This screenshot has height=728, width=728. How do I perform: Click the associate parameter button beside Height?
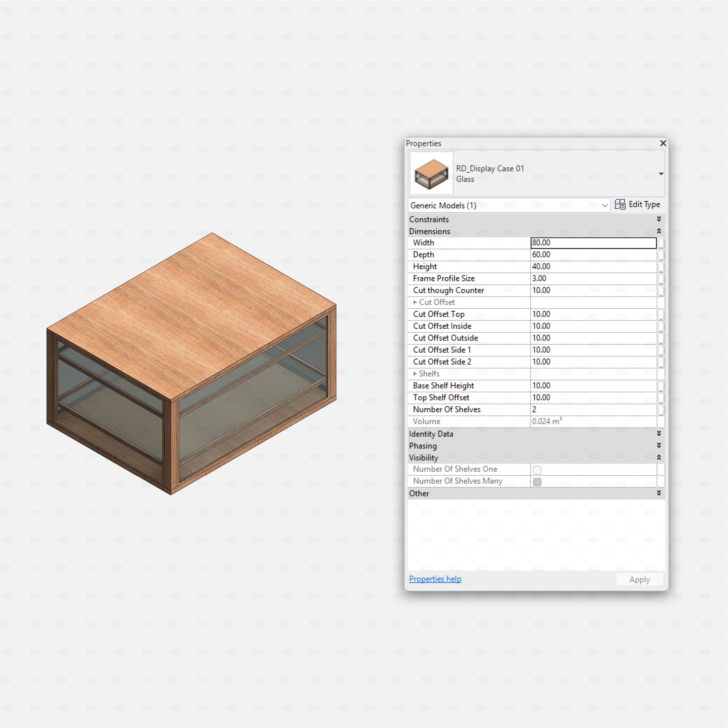tap(661, 266)
